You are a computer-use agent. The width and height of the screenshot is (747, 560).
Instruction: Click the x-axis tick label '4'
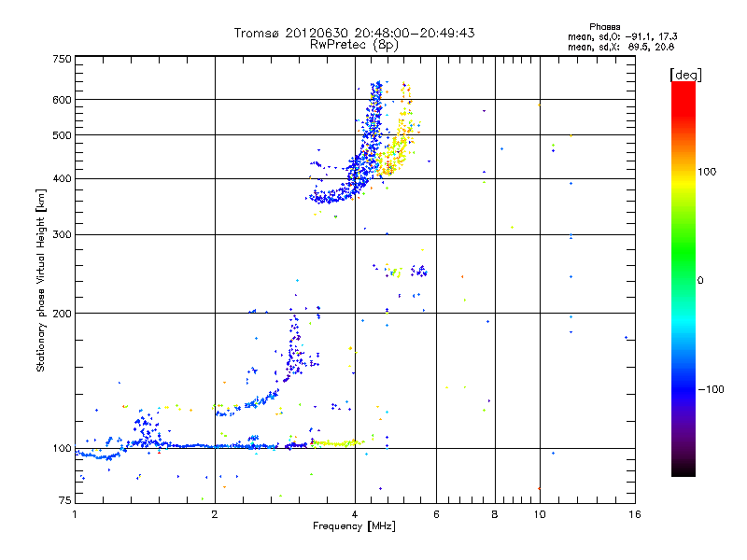pyautogui.click(x=355, y=514)
